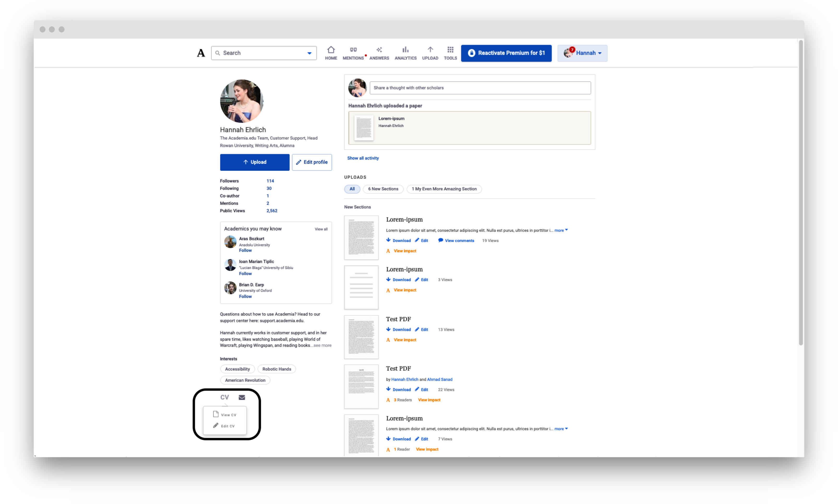Choose View CV from the menu
This screenshot has width=838, height=504.
pos(225,415)
